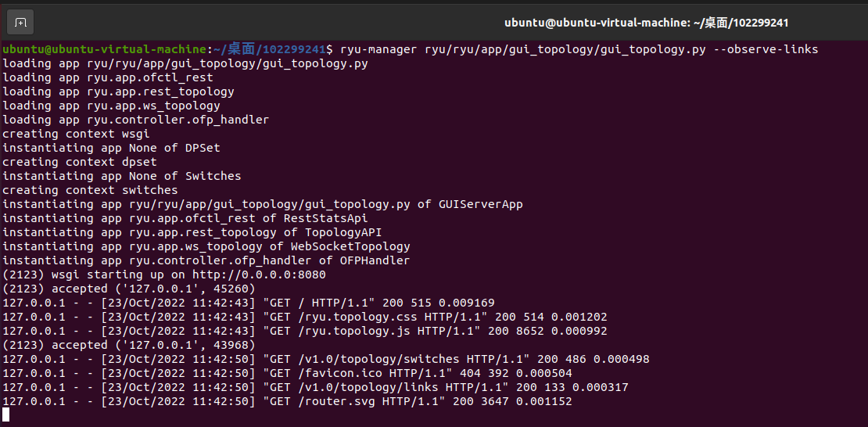The height and width of the screenshot is (427, 868).
Task: Click the GUIServerApp text
Action: tap(480, 204)
